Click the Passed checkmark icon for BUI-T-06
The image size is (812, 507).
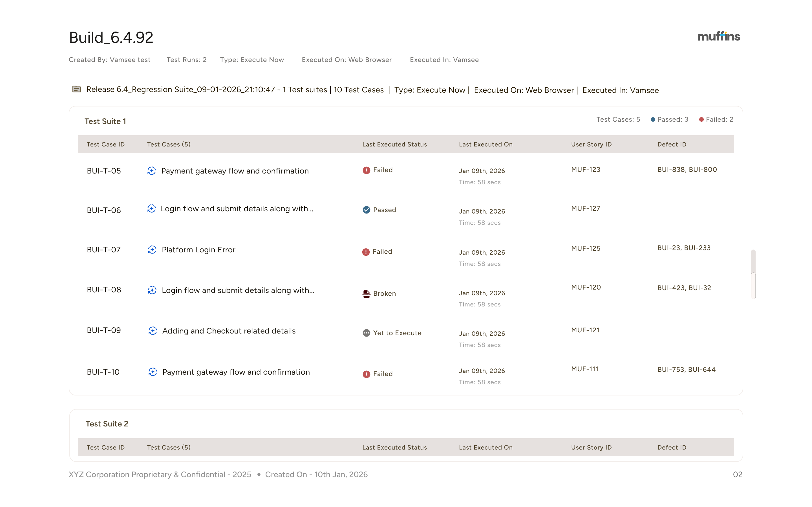(x=367, y=210)
